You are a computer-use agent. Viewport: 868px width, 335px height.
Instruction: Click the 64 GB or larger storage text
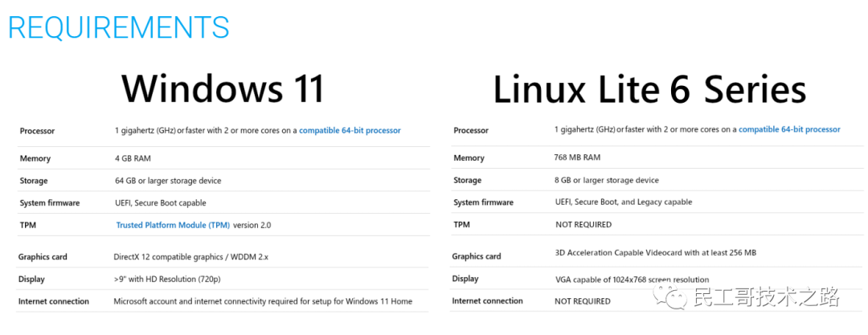click(168, 181)
